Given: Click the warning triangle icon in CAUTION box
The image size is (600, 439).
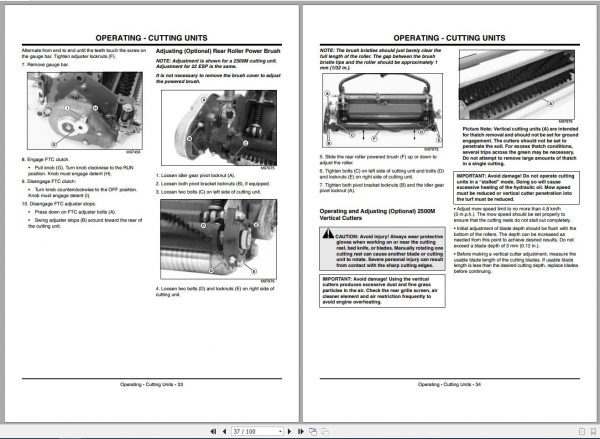Looking at the screenshot, I should (x=328, y=233).
